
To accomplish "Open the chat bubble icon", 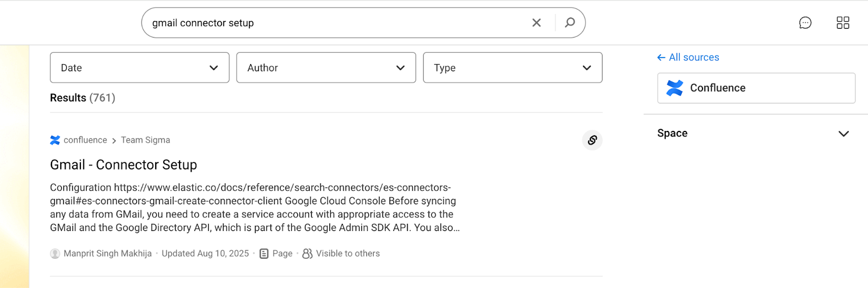I will pos(805,23).
